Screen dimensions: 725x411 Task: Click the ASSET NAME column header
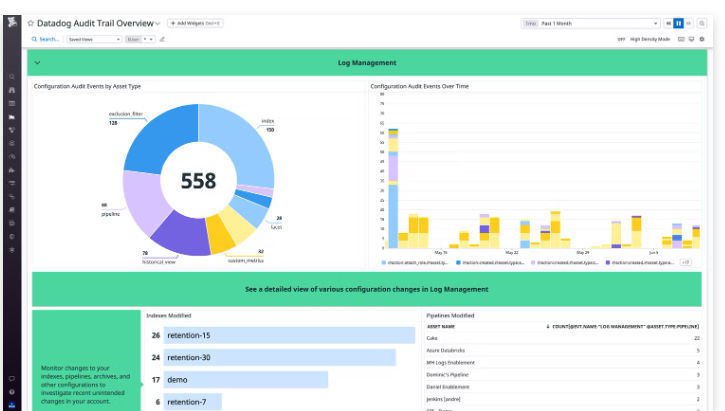pyautogui.click(x=441, y=326)
